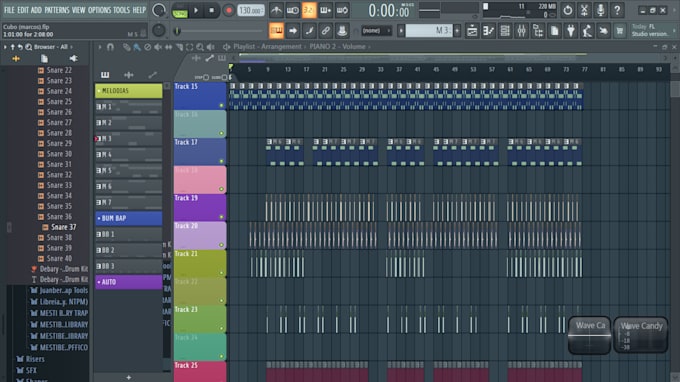This screenshot has height=382, width=680.
Task: Select the playlist zoom magnifier tool
Action: 200,47
